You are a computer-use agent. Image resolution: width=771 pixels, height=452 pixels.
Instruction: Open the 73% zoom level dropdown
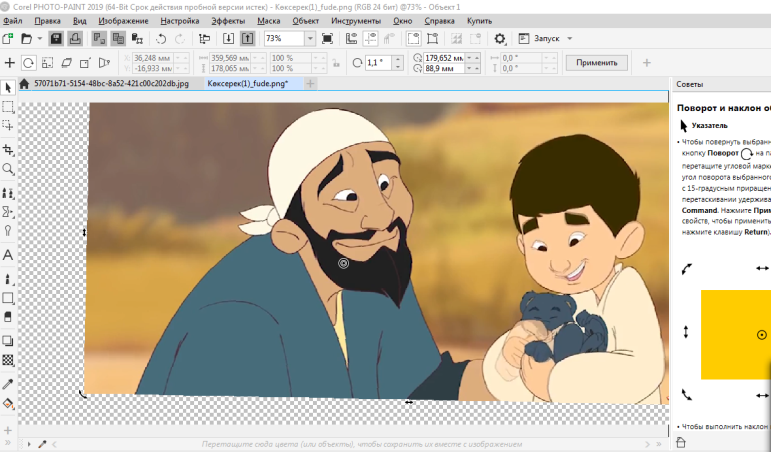point(310,38)
